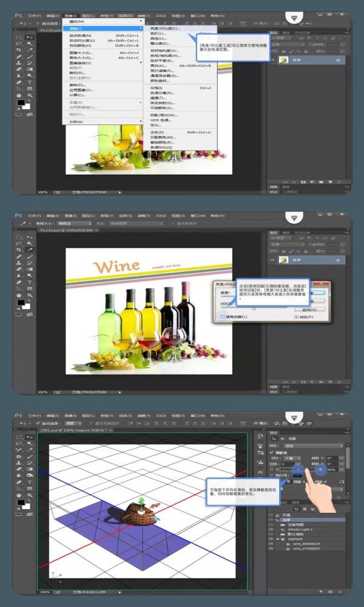Click the 背景 layer thumbnail in the top window
364x607 pixels.
[283, 61]
